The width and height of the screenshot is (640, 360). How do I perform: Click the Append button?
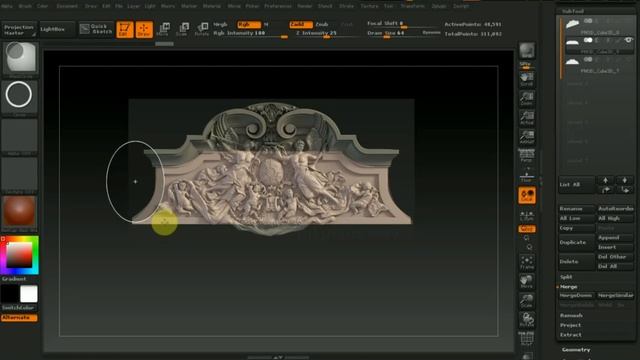click(x=615, y=238)
